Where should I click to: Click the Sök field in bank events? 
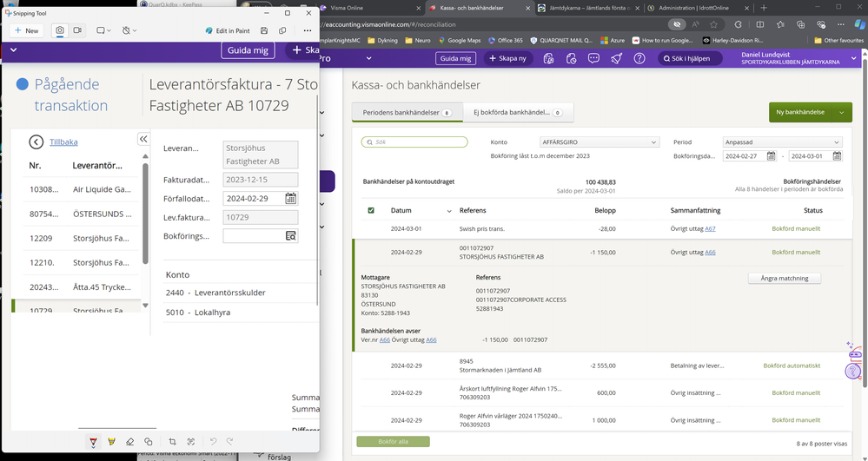pyautogui.click(x=414, y=142)
